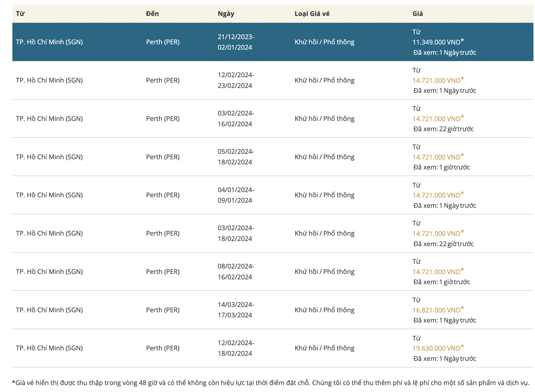The width and height of the screenshot is (535, 392).
Task: Click the 19.630.000 VND price
Action: (436, 348)
